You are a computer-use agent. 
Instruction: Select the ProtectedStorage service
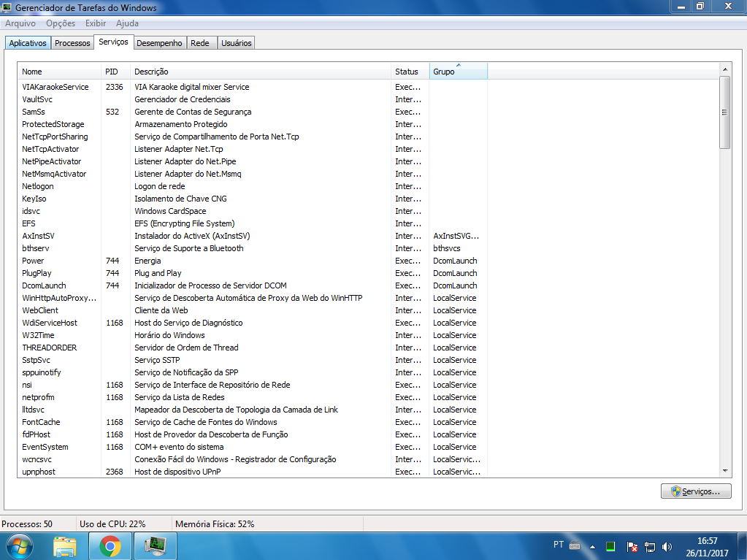253,124
